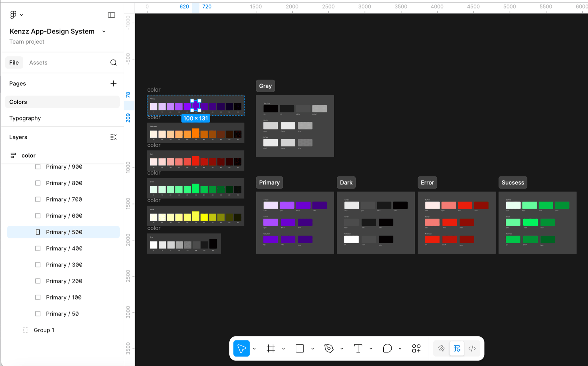Switch to Dev Mode code toggle
This screenshot has height=366, width=588.
pyautogui.click(x=472, y=348)
